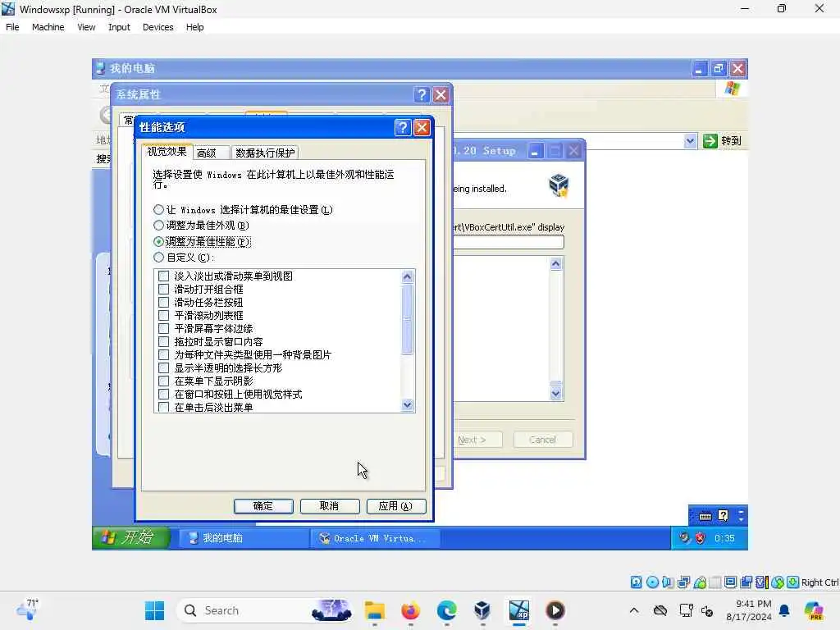
Task: Click the 应用(A) button
Action: point(396,506)
